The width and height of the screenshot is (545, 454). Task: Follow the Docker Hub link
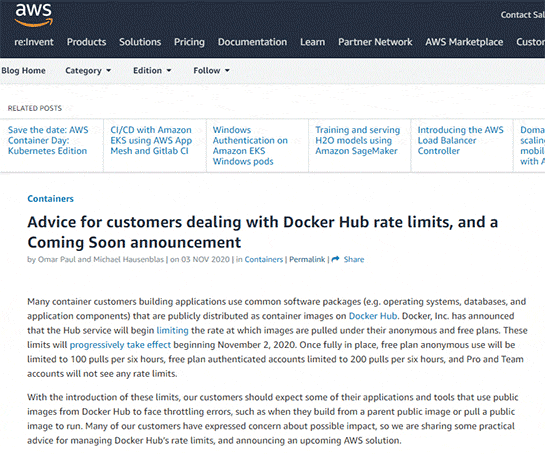point(373,316)
